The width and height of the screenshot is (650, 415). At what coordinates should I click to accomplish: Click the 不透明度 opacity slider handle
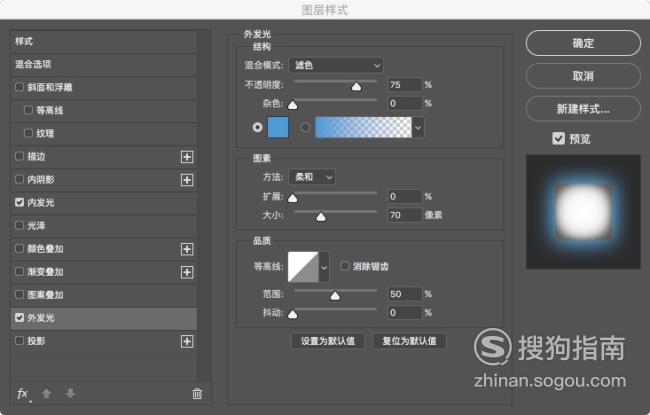click(357, 87)
